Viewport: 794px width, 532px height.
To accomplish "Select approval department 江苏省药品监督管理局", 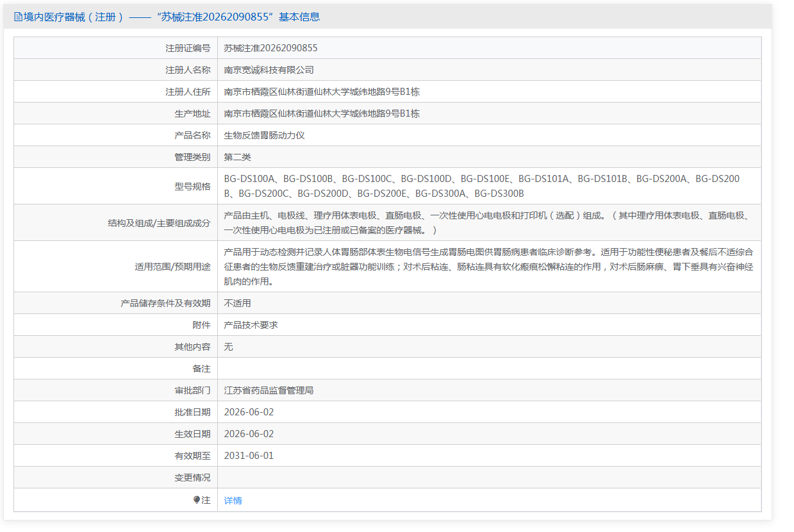I will click(x=269, y=390).
